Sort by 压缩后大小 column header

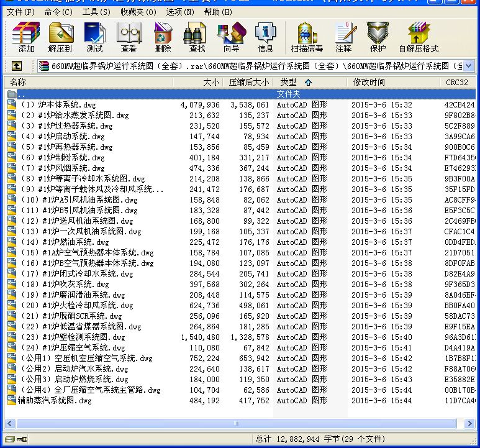tap(248, 83)
